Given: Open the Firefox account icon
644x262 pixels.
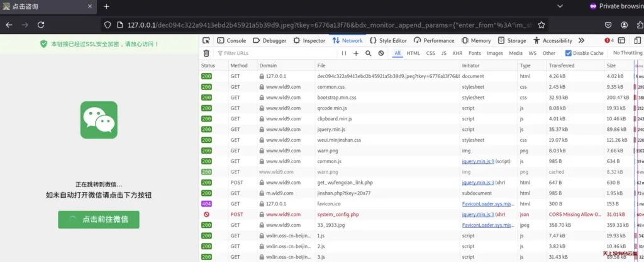Looking at the screenshot, I should click(625, 25).
